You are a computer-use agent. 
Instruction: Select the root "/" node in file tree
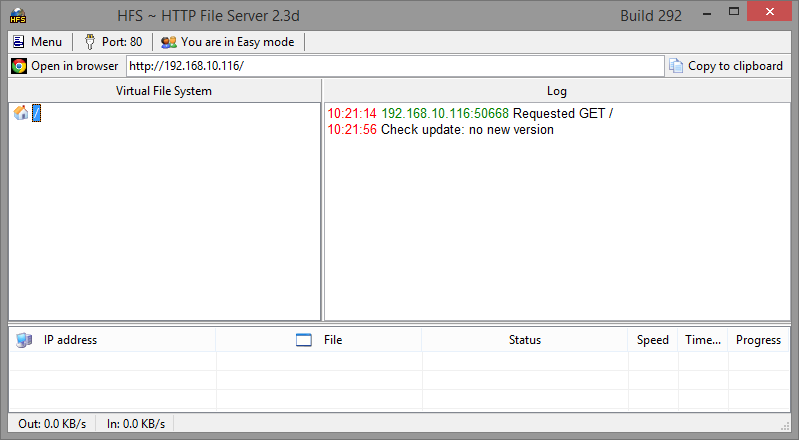(x=36, y=113)
